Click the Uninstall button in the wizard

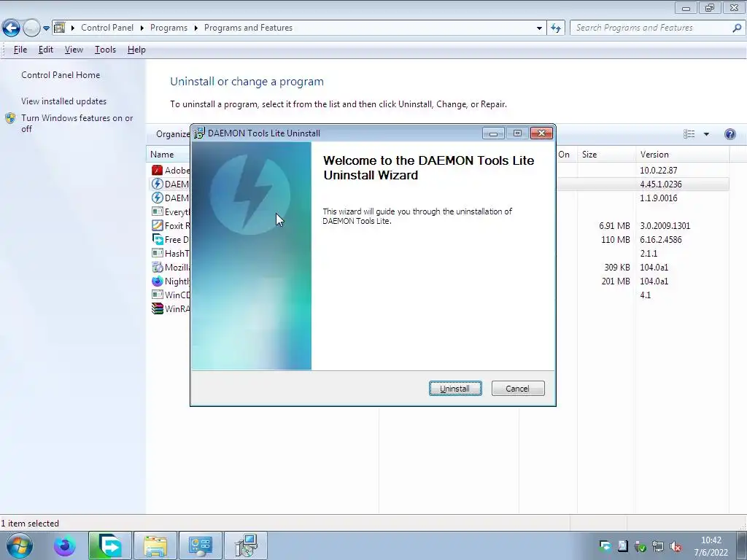455,389
